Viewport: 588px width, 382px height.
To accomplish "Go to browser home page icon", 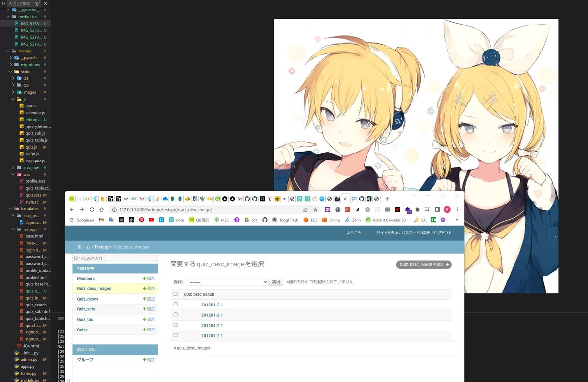I will point(101,209).
